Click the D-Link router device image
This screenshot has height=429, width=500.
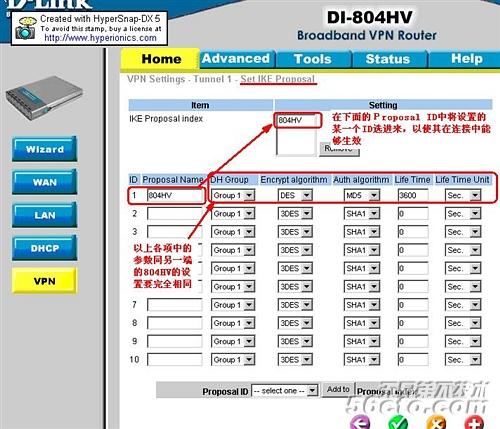pos(44,99)
